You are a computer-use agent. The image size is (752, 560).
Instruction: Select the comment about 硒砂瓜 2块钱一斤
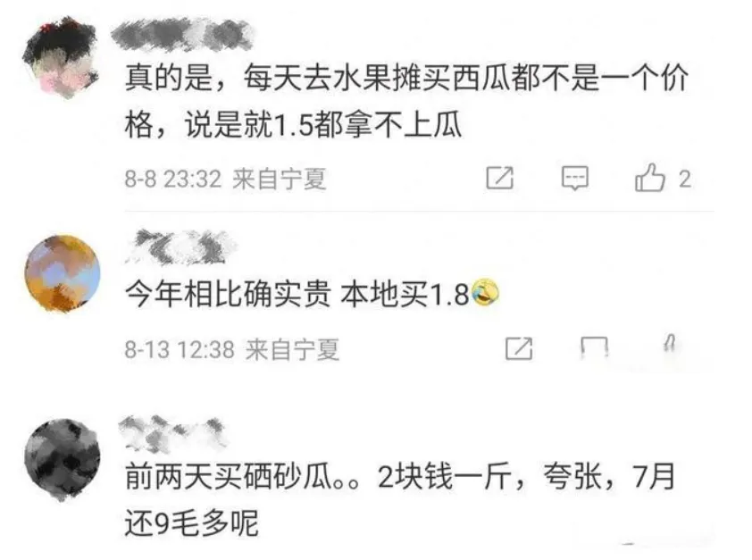tap(400, 499)
